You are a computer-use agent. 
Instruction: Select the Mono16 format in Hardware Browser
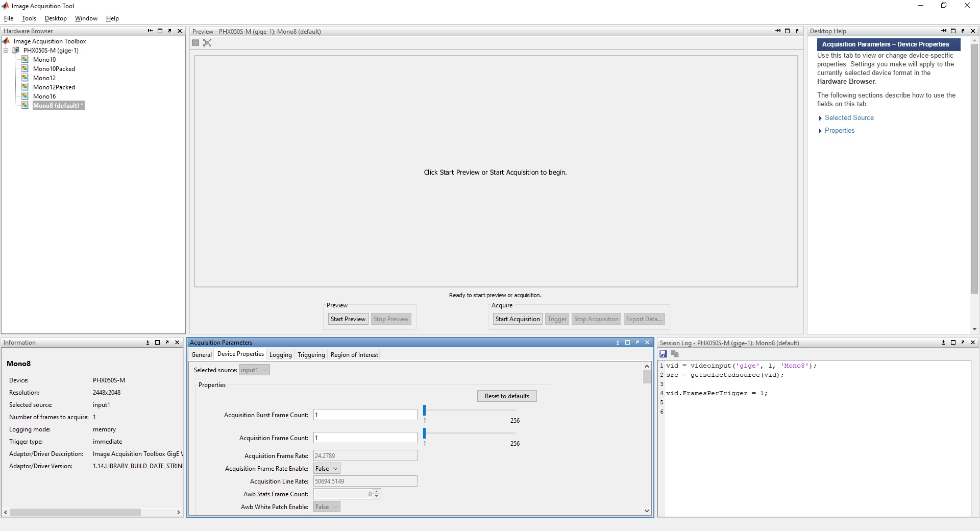coord(44,96)
